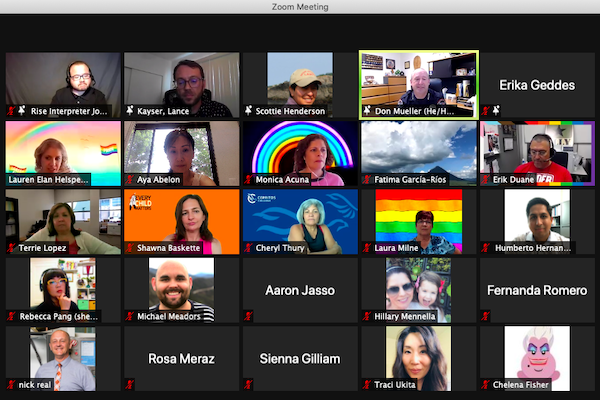600x400 pixels.
Task: Click the muted mic icon under Fernanda Romero
Action: (486, 316)
